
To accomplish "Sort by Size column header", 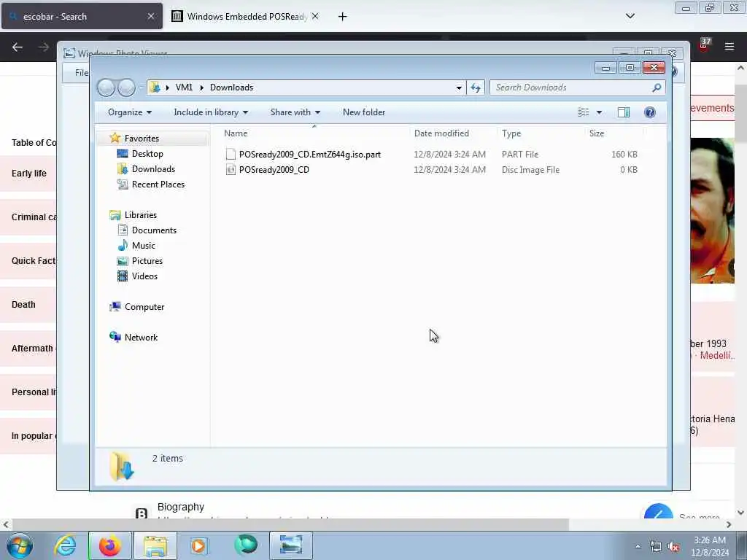I will point(614,133).
